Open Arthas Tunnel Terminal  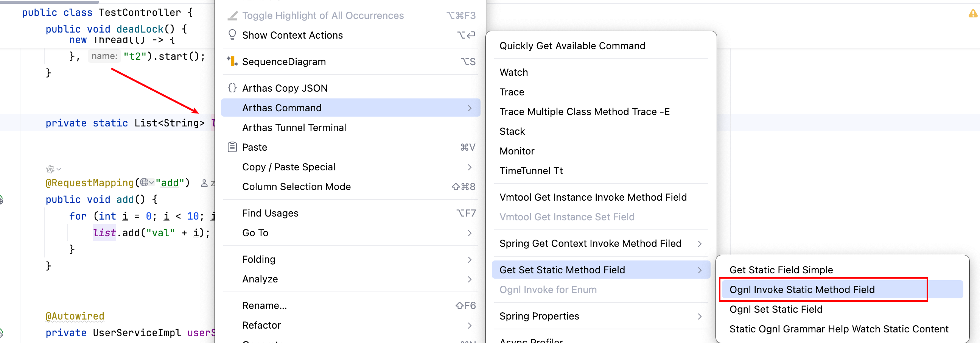coord(294,128)
